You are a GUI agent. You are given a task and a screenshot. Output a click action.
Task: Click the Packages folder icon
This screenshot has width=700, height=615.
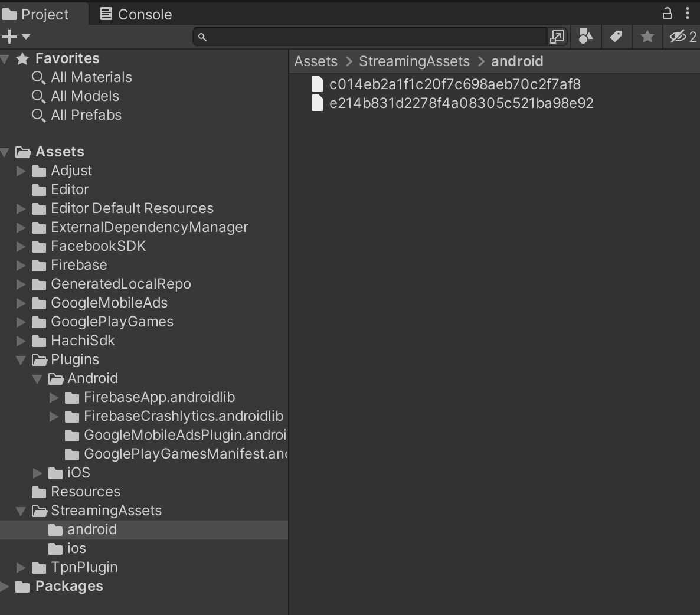(x=22, y=587)
